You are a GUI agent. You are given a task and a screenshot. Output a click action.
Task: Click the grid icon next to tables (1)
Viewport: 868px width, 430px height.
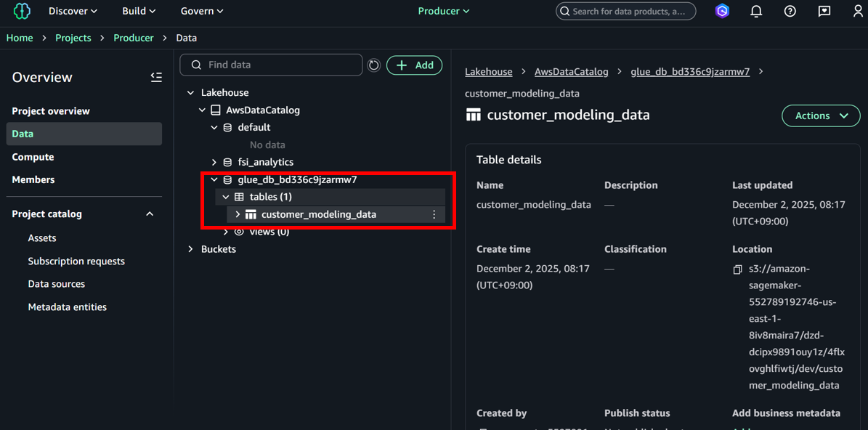(239, 196)
